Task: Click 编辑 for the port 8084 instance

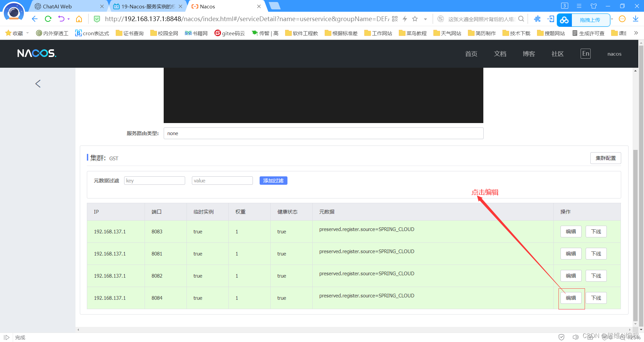Action: pyautogui.click(x=571, y=298)
